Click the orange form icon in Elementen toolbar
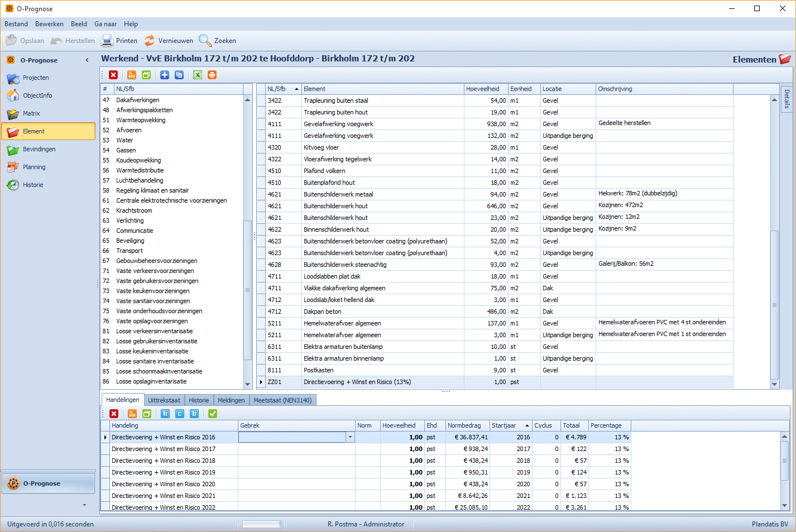Viewport: 796px width, 532px height. click(x=132, y=75)
